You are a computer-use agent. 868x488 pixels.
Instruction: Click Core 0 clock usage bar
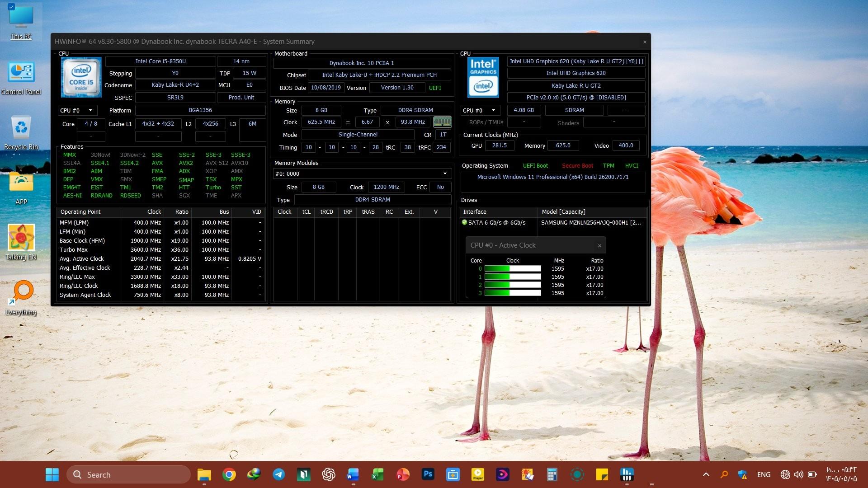pyautogui.click(x=513, y=268)
